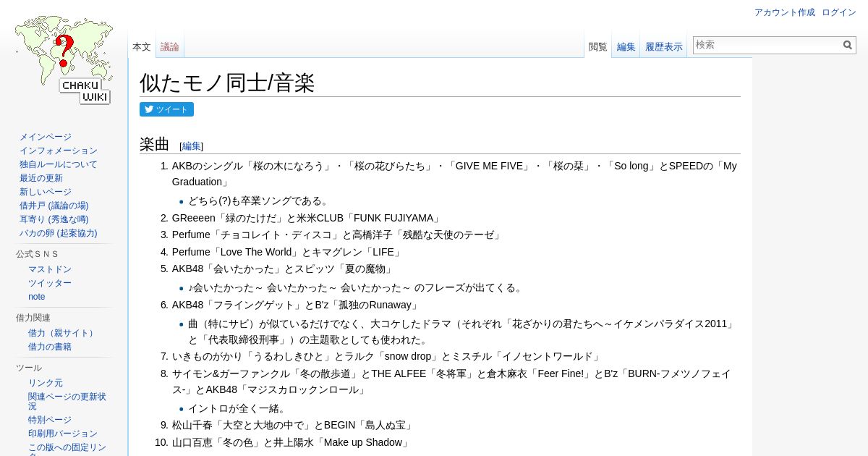868x456 pixels.
Task: Click the search magnifier icon
Action: click(848, 45)
